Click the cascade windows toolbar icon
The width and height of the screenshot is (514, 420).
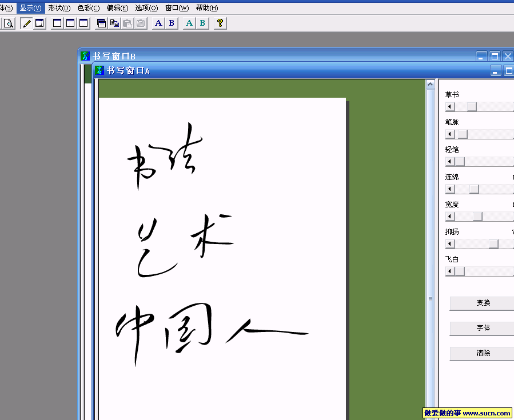coord(101,23)
